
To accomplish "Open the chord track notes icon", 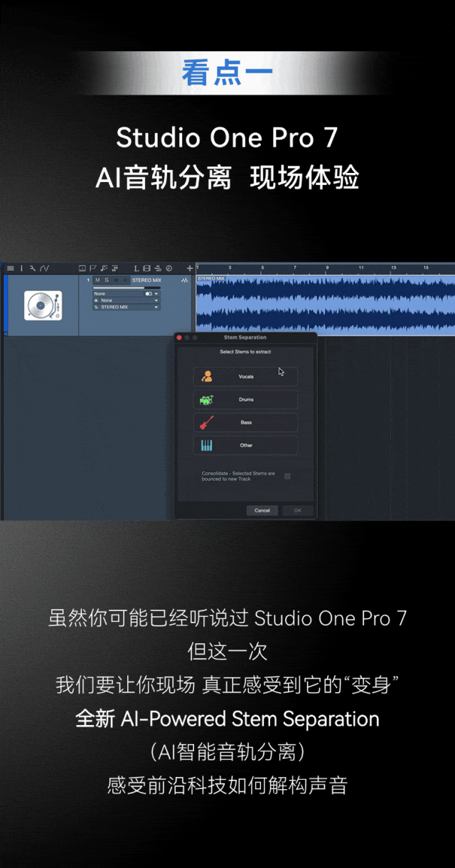I will pos(104,268).
